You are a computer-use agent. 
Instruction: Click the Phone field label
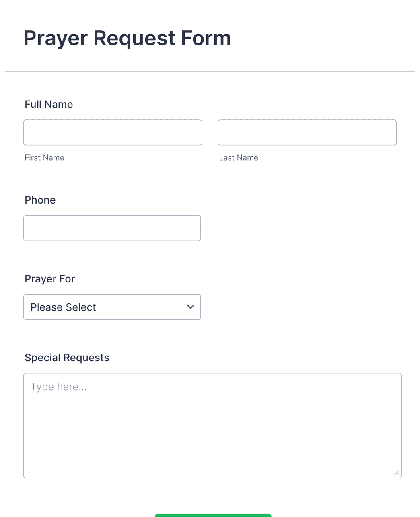(40, 200)
